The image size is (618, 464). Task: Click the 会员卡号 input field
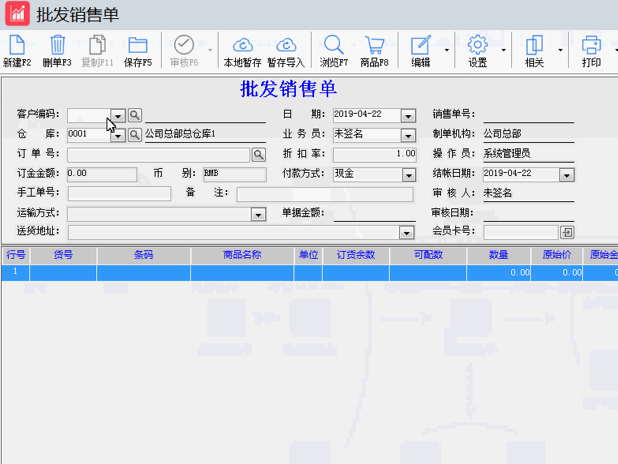tap(521, 232)
